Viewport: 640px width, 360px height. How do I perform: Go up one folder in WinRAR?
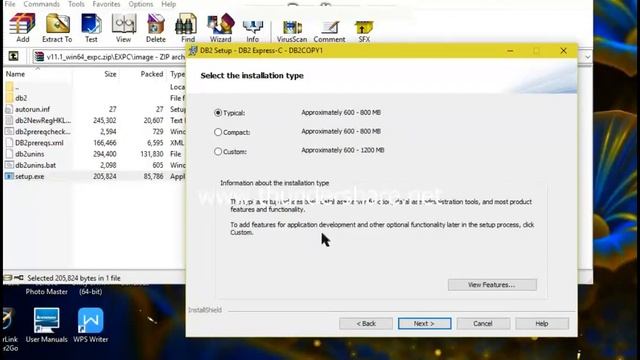pyautogui.click(x=13, y=56)
